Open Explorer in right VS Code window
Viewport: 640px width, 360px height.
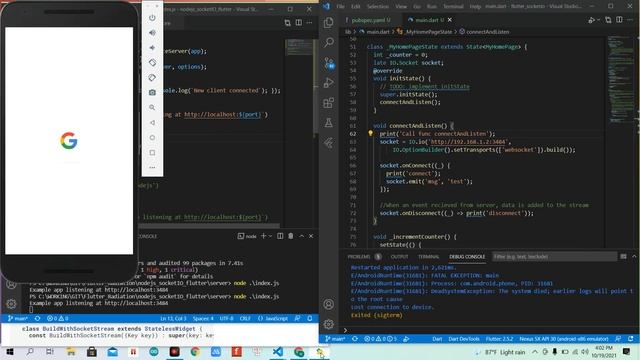click(x=329, y=22)
